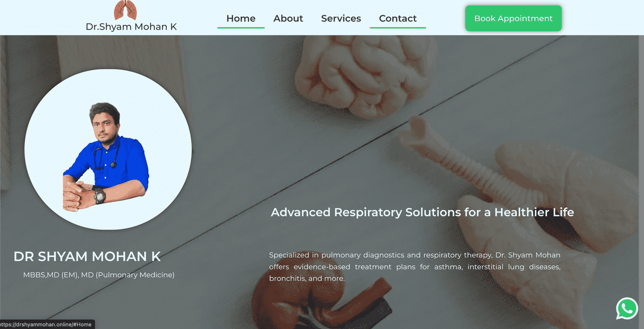Click the doctor's wristwatch in the portrait

click(x=100, y=196)
